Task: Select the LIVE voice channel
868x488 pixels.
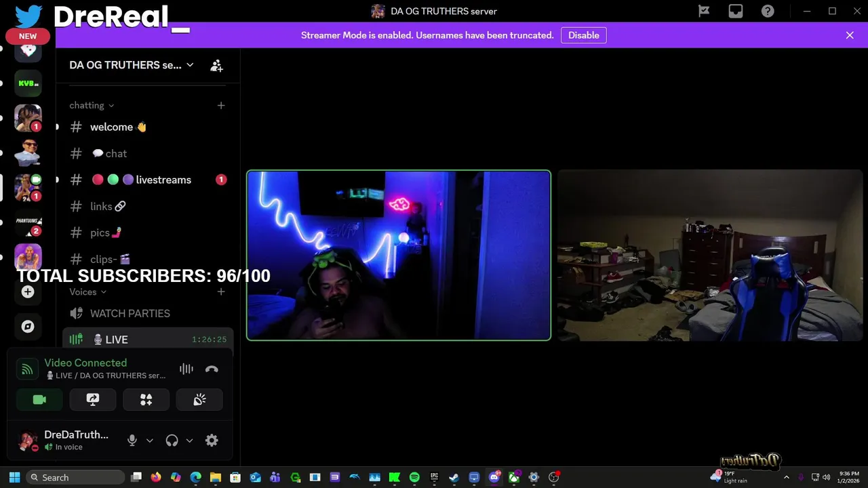Action: tap(147, 340)
